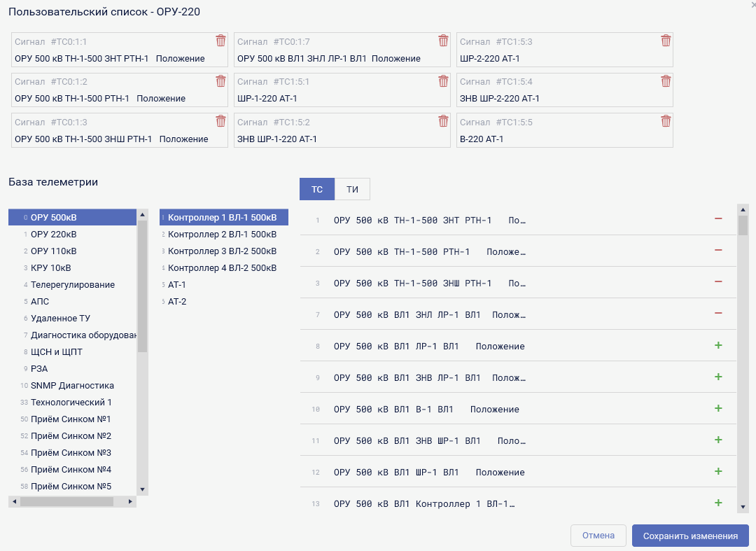Remove signal #TC0:1:7 using trash icon
Screen dimensions: 756x551
[x=443, y=41]
